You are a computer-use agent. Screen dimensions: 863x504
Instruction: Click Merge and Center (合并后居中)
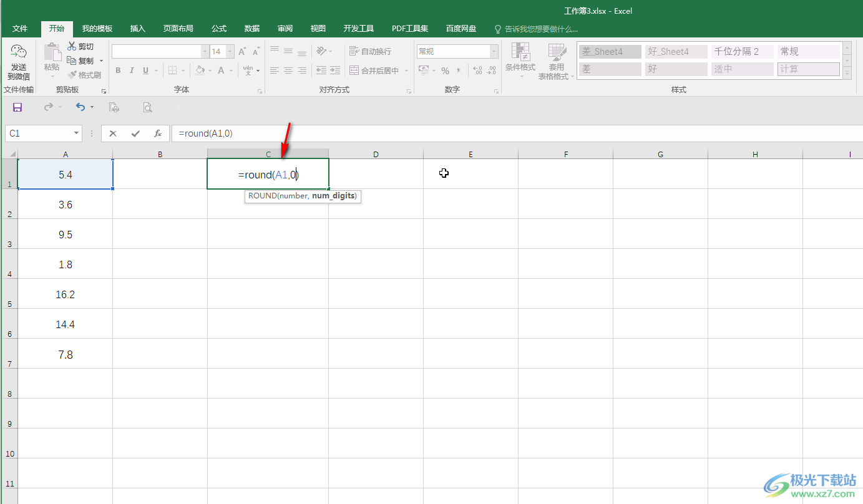tap(374, 71)
